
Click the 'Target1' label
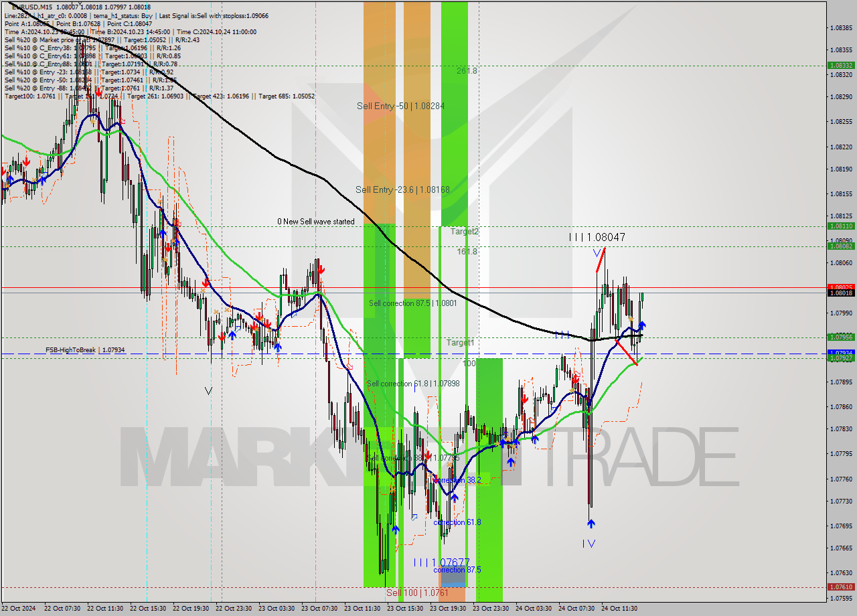tap(461, 342)
